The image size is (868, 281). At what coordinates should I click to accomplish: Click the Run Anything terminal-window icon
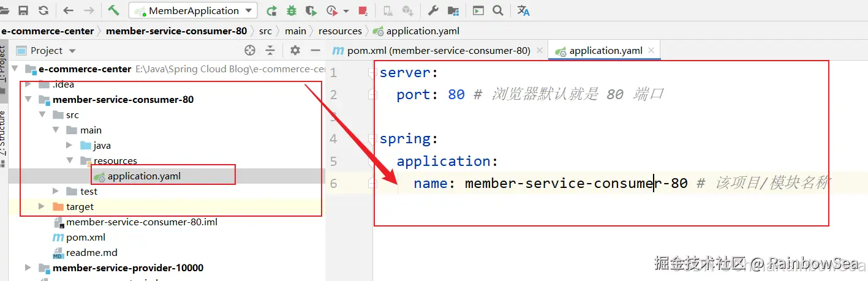pos(478,10)
